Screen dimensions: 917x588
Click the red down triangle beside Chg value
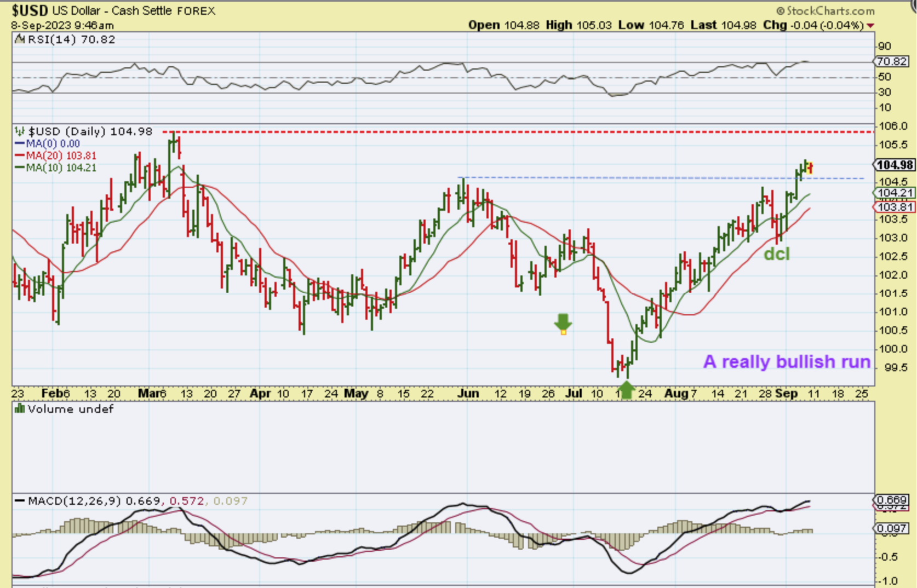click(x=870, y=26)
